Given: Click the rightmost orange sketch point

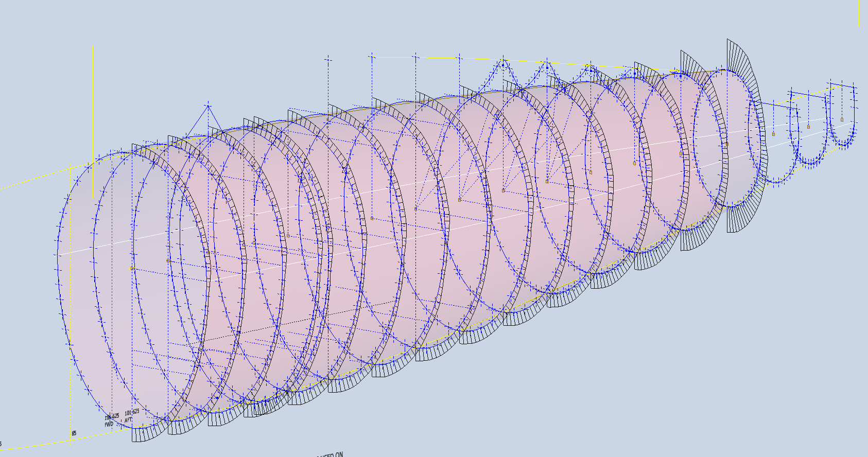Looking at the screenshot, I should coord(842,119).
